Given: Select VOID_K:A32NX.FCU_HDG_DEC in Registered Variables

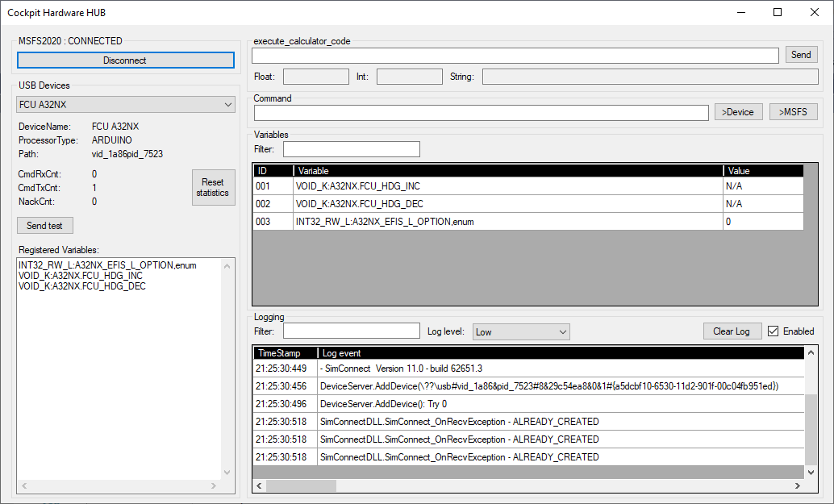Looking at the screenshot, I should point(82,286).
